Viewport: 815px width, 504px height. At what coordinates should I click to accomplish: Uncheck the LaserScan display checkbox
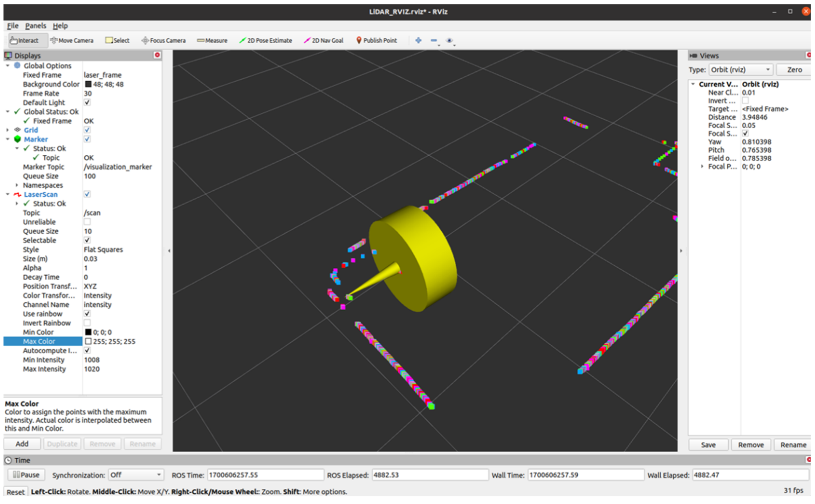pos(87,194)
